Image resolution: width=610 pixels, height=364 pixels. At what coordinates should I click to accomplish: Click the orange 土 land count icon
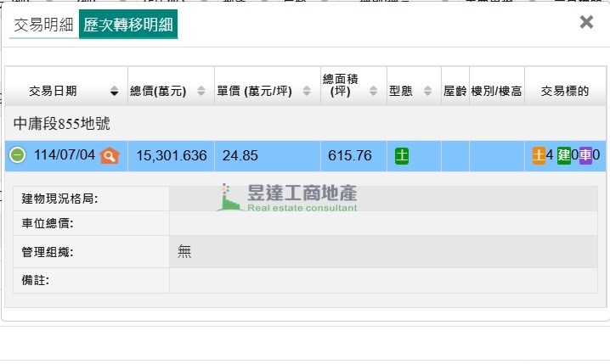(x=539, y=155)
